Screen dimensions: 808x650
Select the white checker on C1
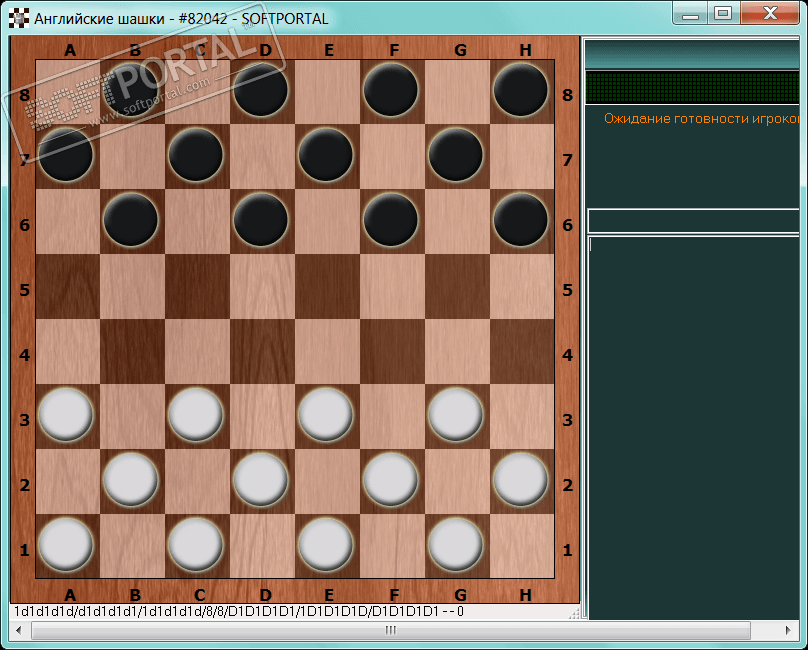[196, 545]
